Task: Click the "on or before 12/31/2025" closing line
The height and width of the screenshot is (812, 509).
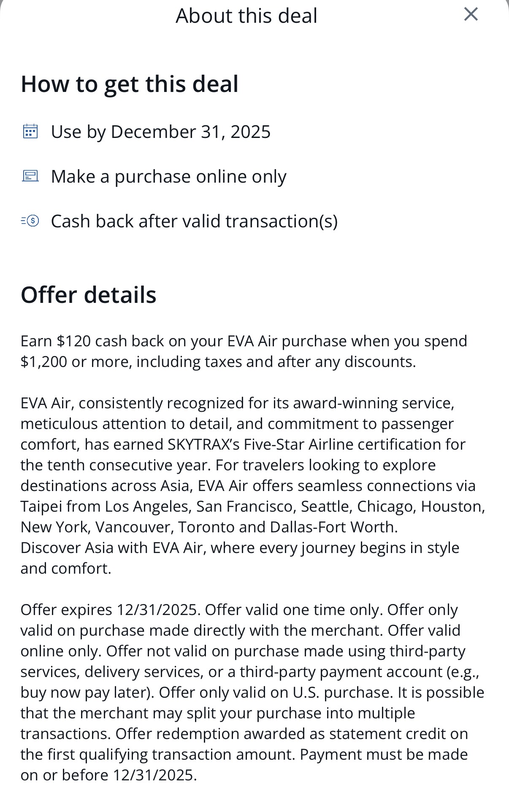Action: click(x=108, y=775)
